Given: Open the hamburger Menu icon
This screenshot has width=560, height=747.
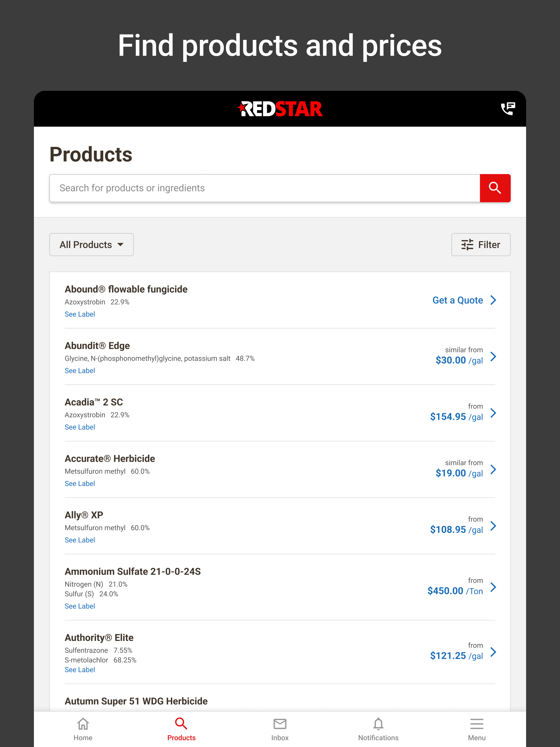Looking at the screenshot, I should 477,724.
